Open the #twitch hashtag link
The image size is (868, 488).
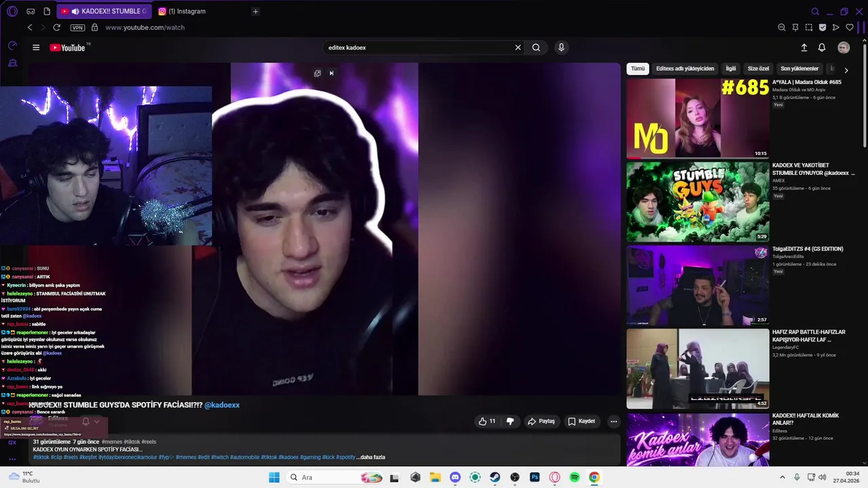pos(219,457)
